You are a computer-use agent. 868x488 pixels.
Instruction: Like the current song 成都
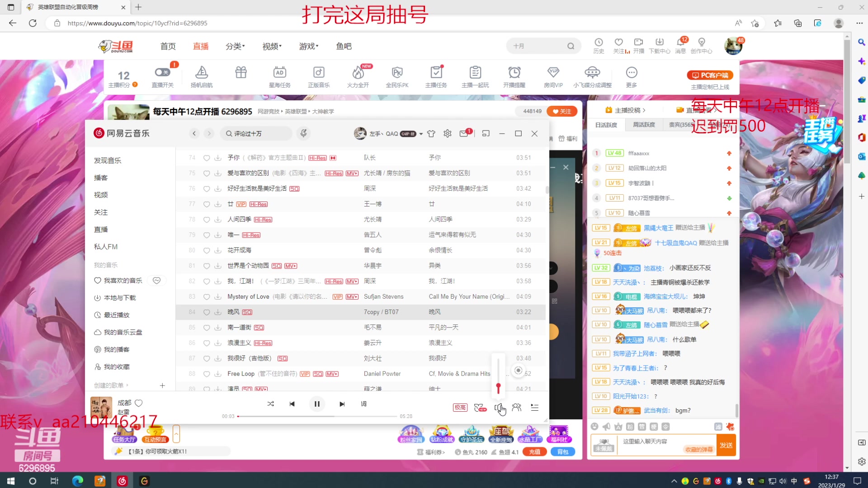click(x=139, y=403)
